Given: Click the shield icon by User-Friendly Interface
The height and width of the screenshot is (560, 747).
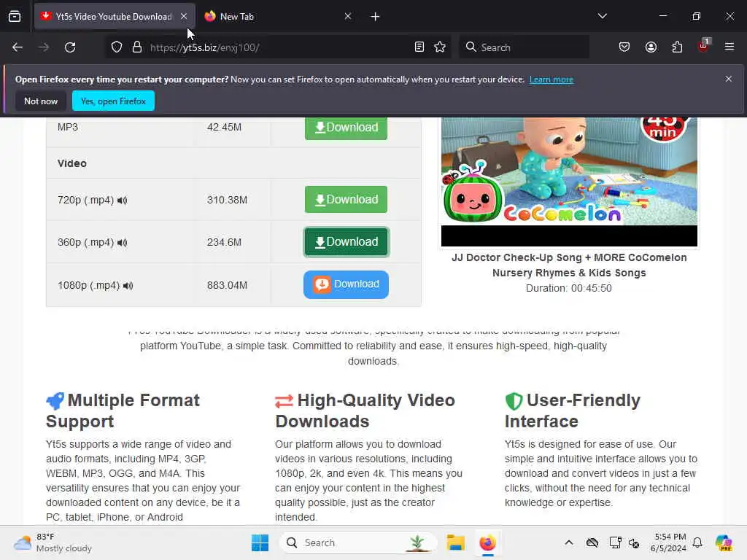Looking at the screenshot, I should (514, 401).
